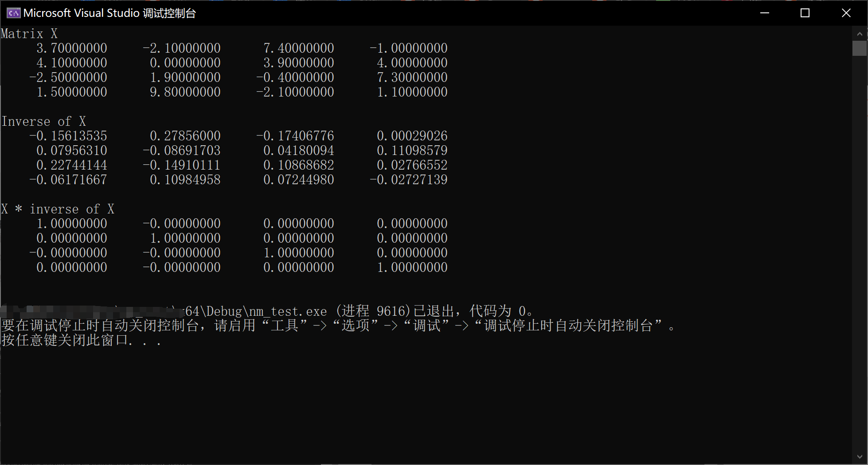Click the value 4.00000000
The image size is (868, 465).
pos(412,63)
